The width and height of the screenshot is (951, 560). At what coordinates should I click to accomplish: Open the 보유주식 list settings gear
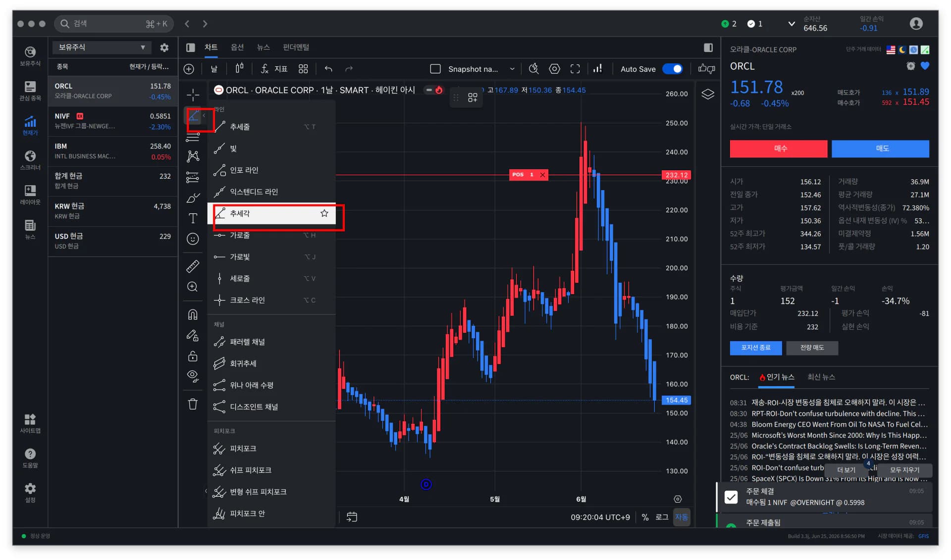coord(164,48)
